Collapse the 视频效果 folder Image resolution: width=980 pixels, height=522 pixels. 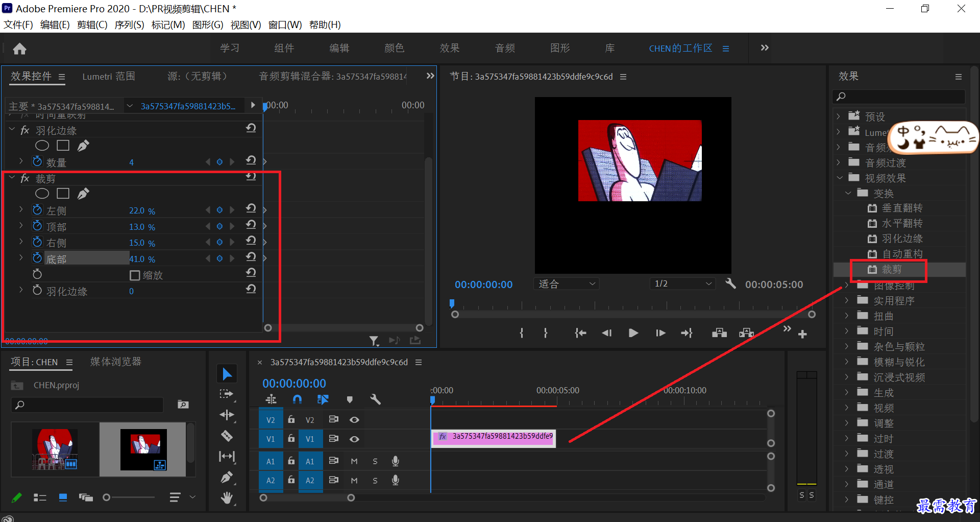pos(840,178)
